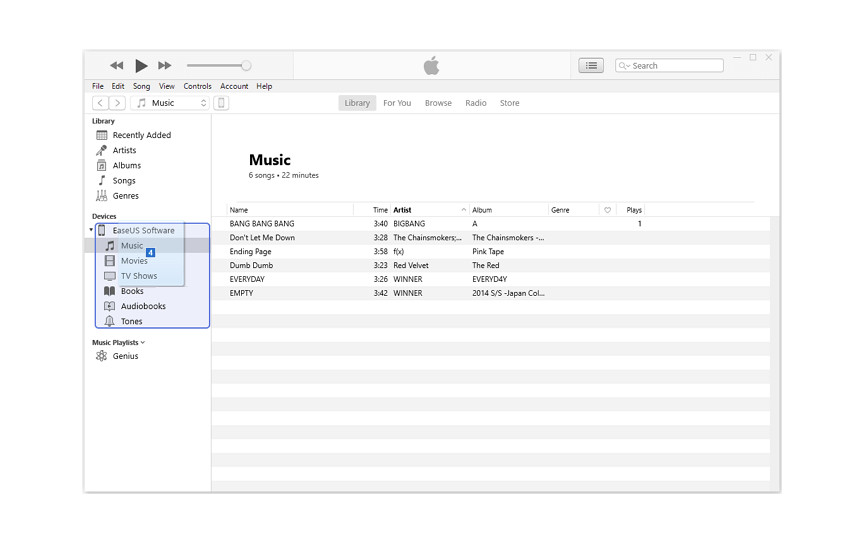
Task: Select the song Ending Page
Action: [x=250, y=251]
